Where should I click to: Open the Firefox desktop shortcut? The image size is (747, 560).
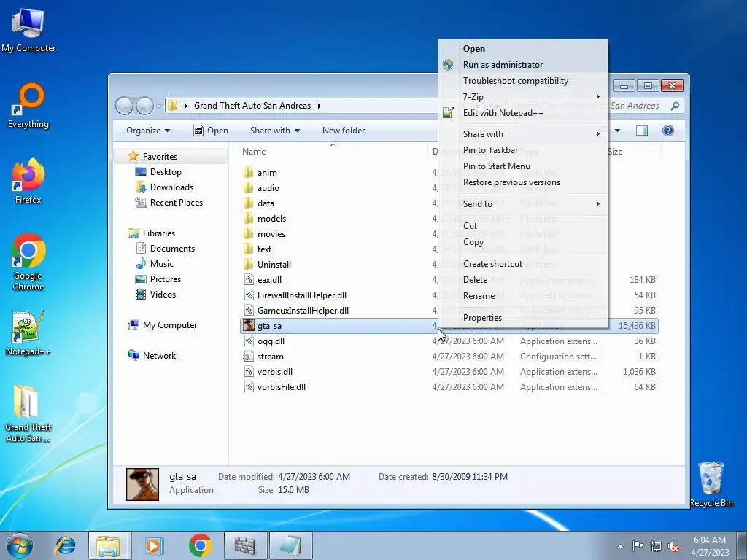coord(28,182)
